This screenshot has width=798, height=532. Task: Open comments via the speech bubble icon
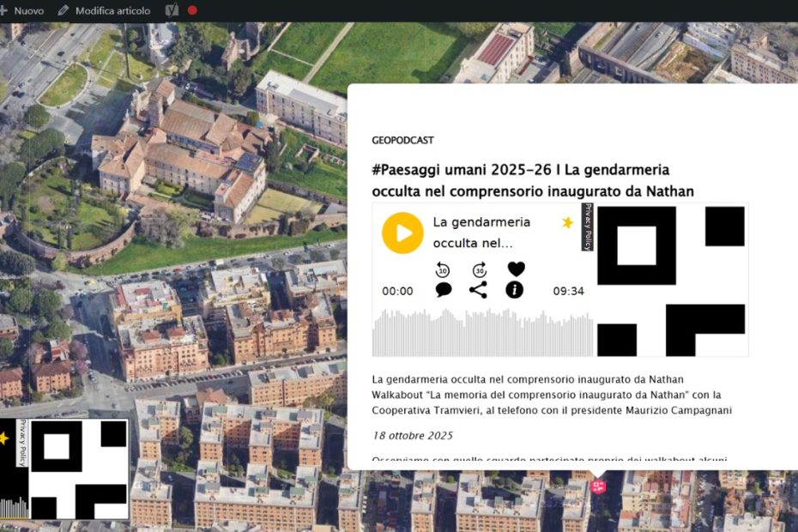click(x=443, y=290)
